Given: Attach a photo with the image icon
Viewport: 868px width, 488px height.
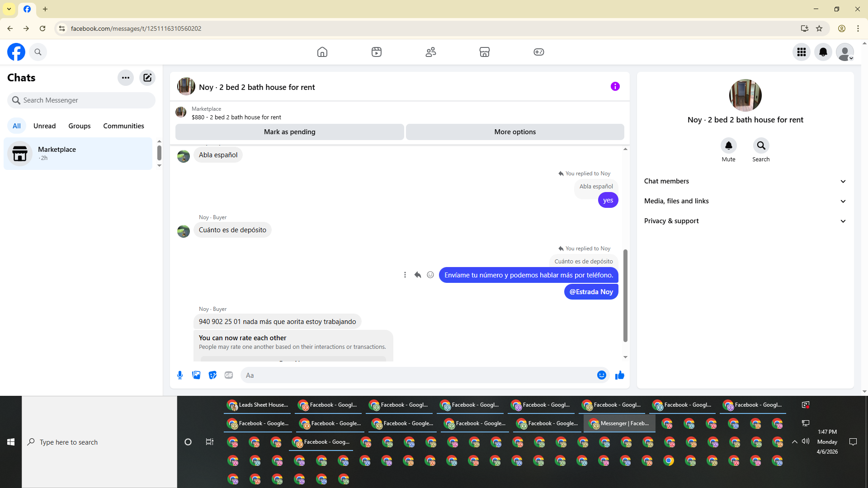Looking at the screenshot, I should click(196, 375).
